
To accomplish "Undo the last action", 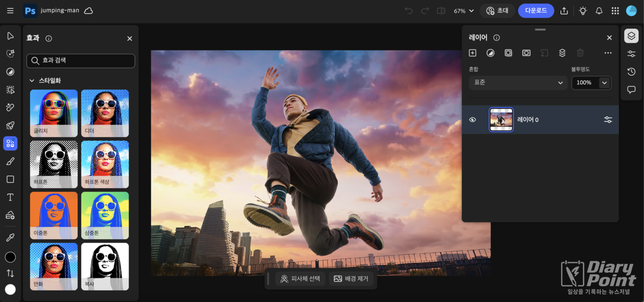I will [409, 11].
